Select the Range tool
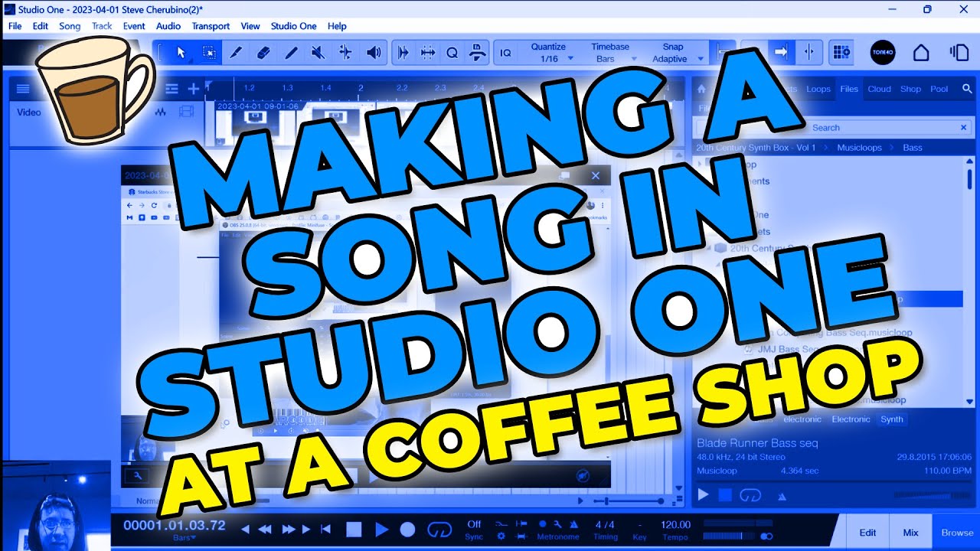The width and height of the screenshot is (980, 551). (x=208, y=53)
